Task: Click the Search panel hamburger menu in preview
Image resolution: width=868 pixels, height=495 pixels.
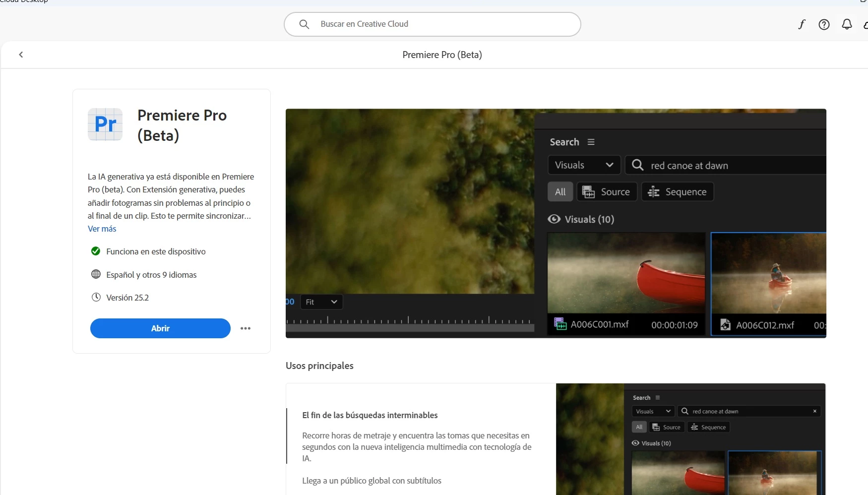Action: 591,142
